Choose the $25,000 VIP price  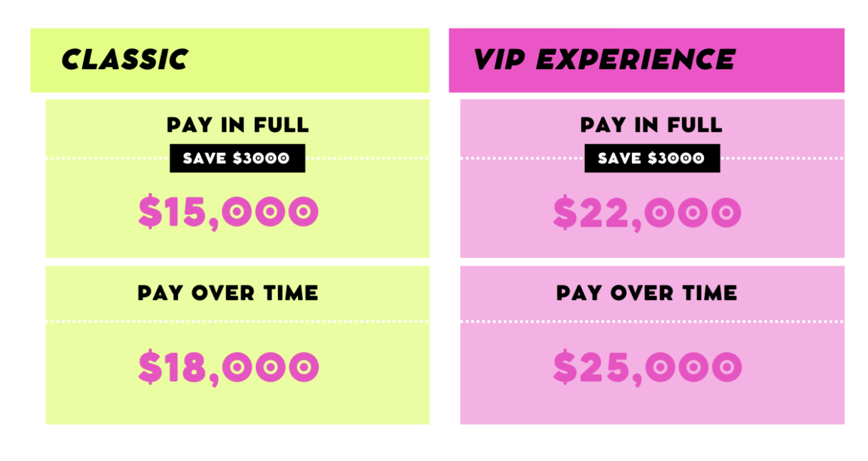(647, 367)
